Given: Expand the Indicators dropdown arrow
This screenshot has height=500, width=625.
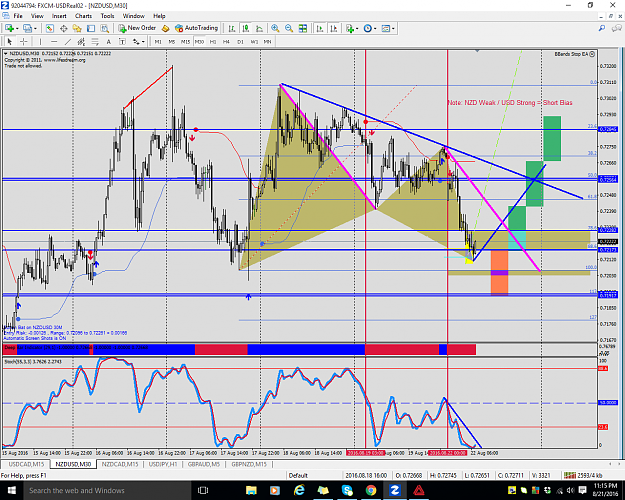Looking at the screenshot, I should pyautogui.click(x=357, y=29).
